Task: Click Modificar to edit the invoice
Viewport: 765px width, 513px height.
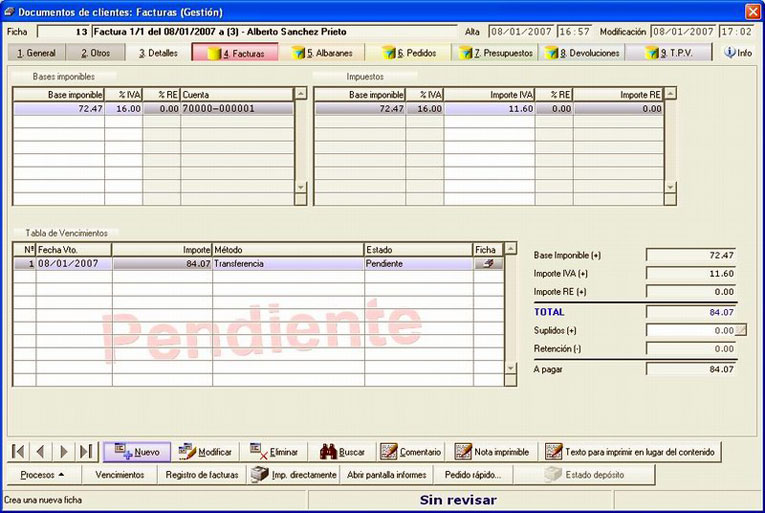Action: 205,451
